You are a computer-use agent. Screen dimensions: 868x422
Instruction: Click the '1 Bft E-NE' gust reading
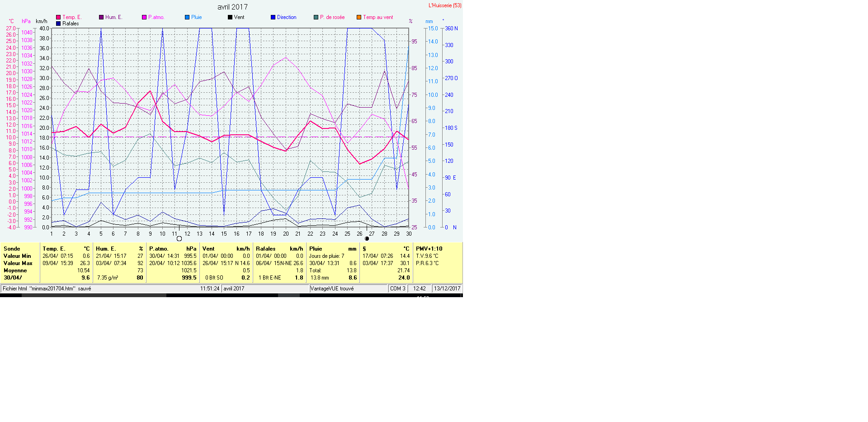coord(269,278)
